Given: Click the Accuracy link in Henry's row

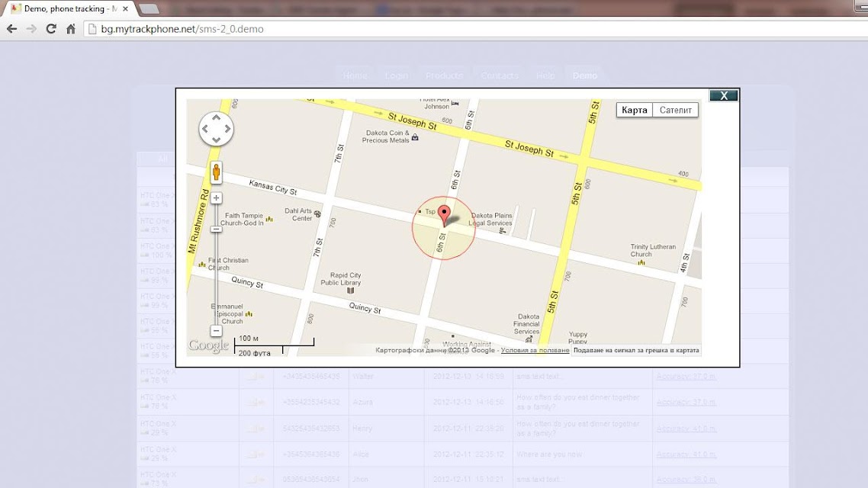Looking at the screenshot, I should click(x=686, y=429).
